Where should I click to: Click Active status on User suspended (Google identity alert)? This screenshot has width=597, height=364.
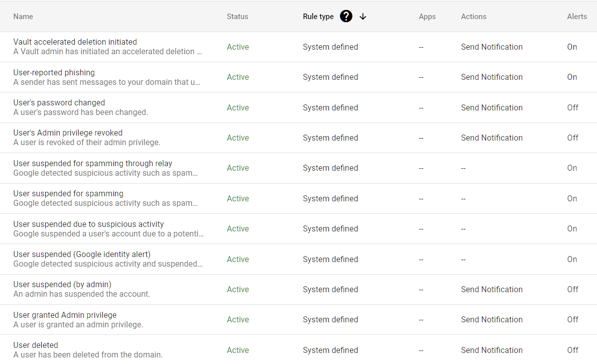coord(237,259)
